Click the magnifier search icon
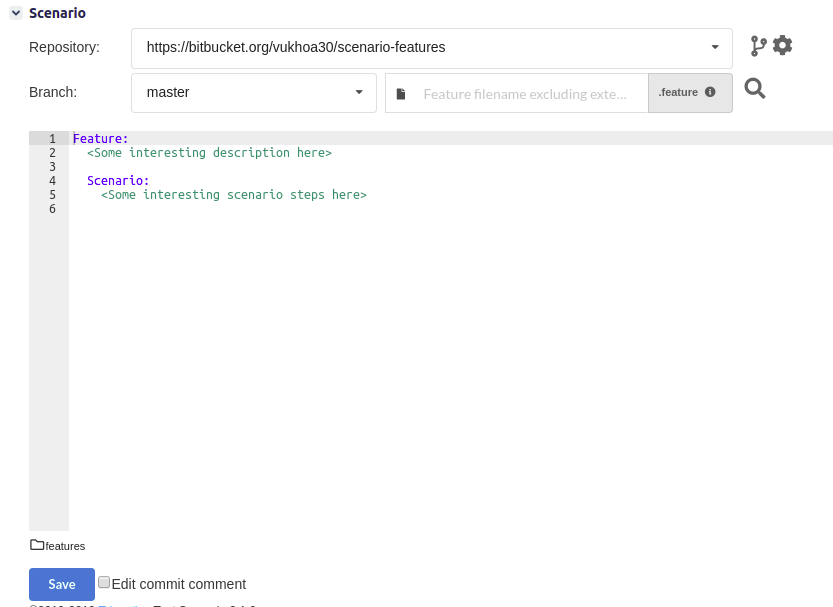 [x=755, y=90]
